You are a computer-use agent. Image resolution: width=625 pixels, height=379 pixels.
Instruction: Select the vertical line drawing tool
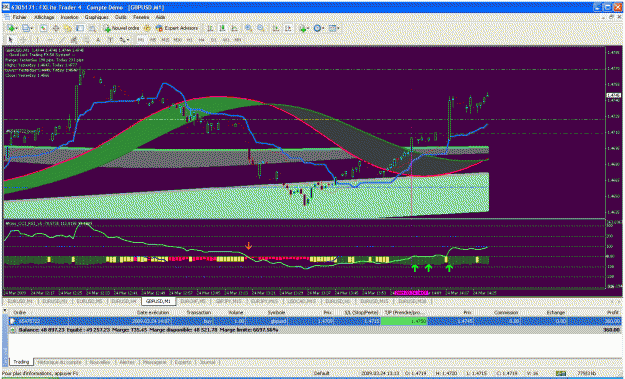37,39
